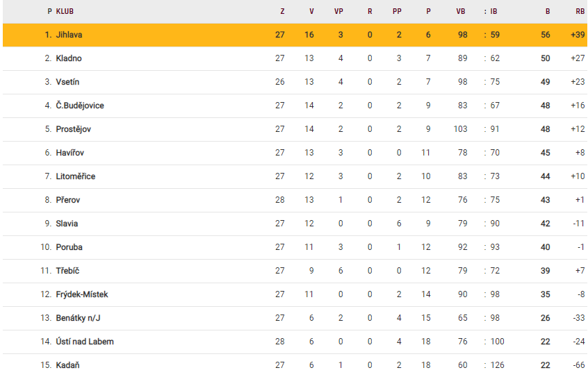The height and width of the screenshot is (377, 588).
Task: Click the KLUB column header
Action: pyautogui.click(x=65, y=11)
